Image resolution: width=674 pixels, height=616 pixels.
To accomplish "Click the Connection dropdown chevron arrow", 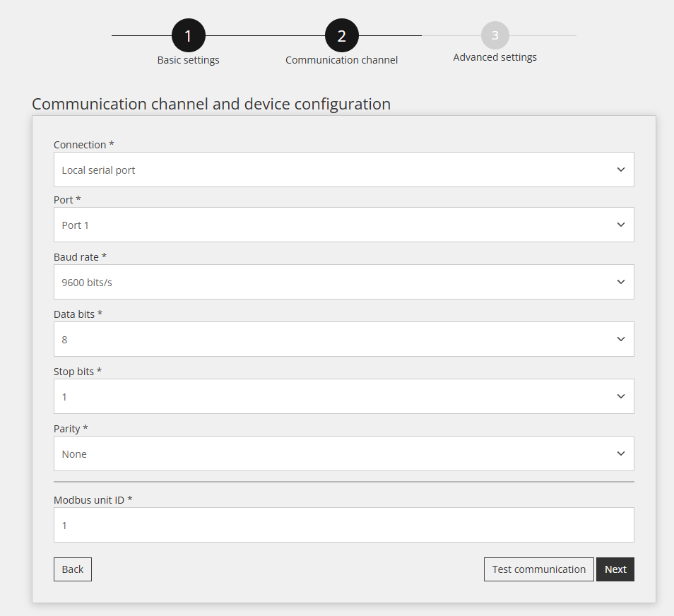I will tap(621, 170).
